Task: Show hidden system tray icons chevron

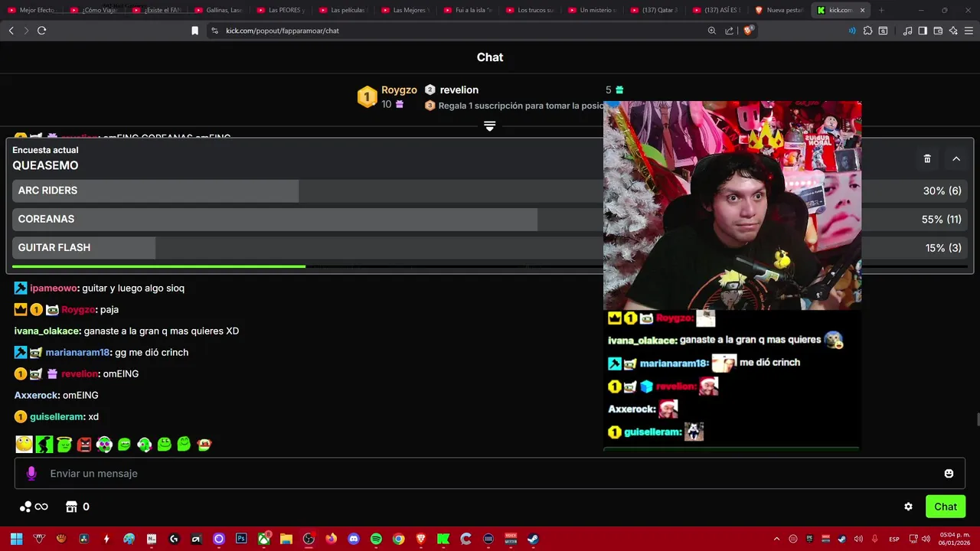Action: (x=776, y=539)
